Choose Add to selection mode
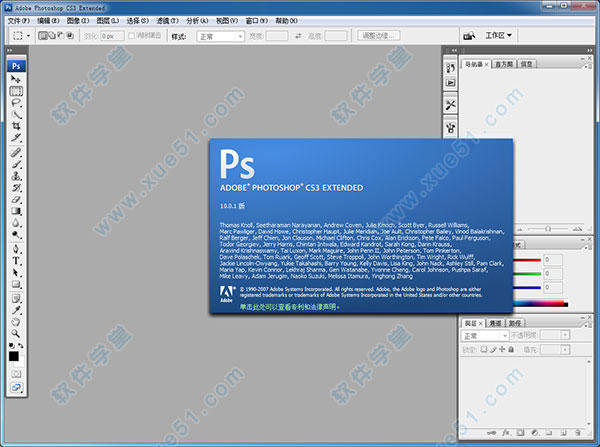 (x=52, y=36)
